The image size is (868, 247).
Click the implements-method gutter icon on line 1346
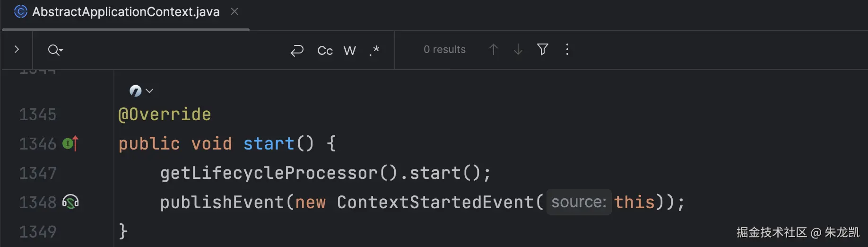[x=70, y=143]
